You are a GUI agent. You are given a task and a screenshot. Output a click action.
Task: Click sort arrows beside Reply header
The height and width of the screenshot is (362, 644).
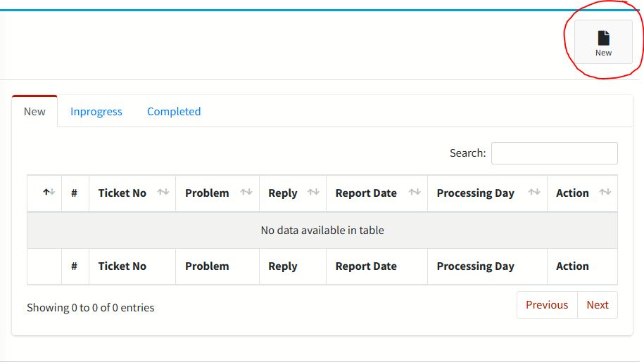[313, 192]
